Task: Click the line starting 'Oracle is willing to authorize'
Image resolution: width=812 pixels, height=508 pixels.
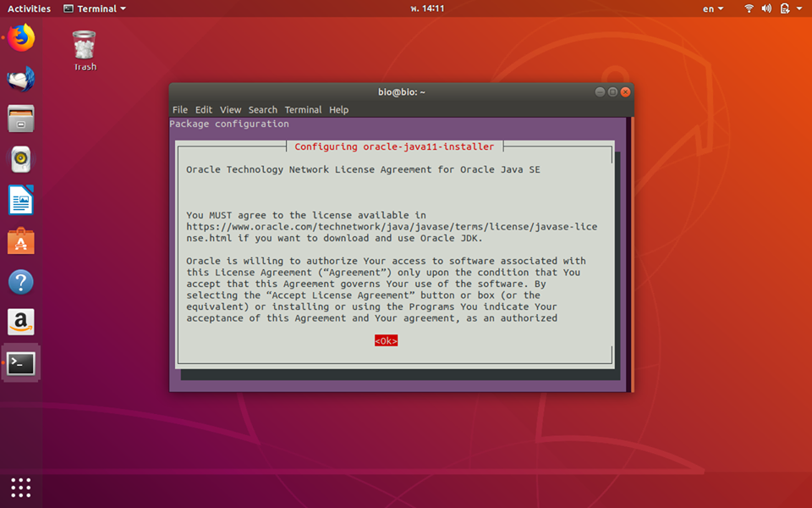Action: [386, 261]
